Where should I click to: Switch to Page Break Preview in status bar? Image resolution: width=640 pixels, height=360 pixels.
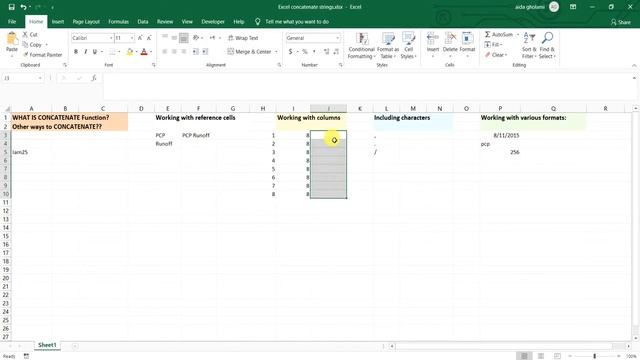point(557,356)
